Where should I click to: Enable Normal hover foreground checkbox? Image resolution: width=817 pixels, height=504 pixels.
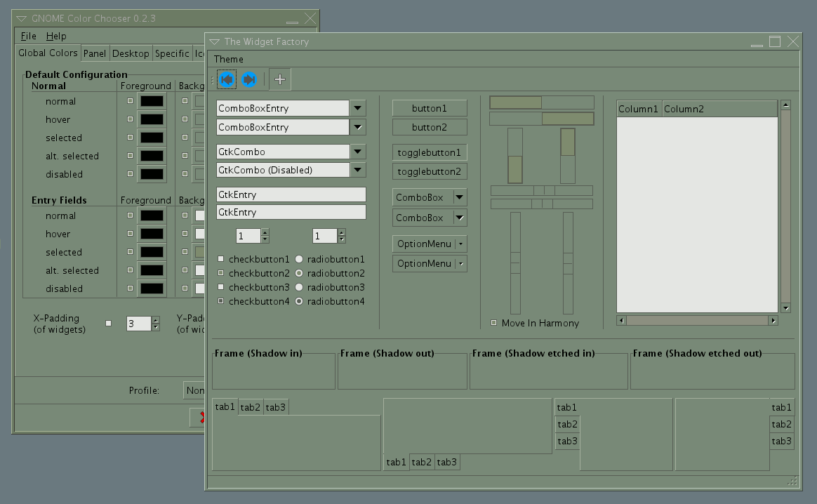coord(131,119)
